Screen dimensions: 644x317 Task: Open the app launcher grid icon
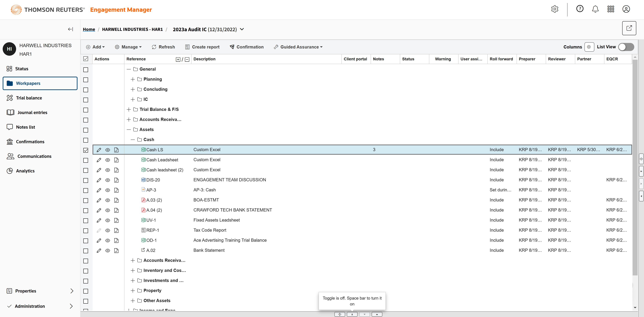tap(610, 9)
